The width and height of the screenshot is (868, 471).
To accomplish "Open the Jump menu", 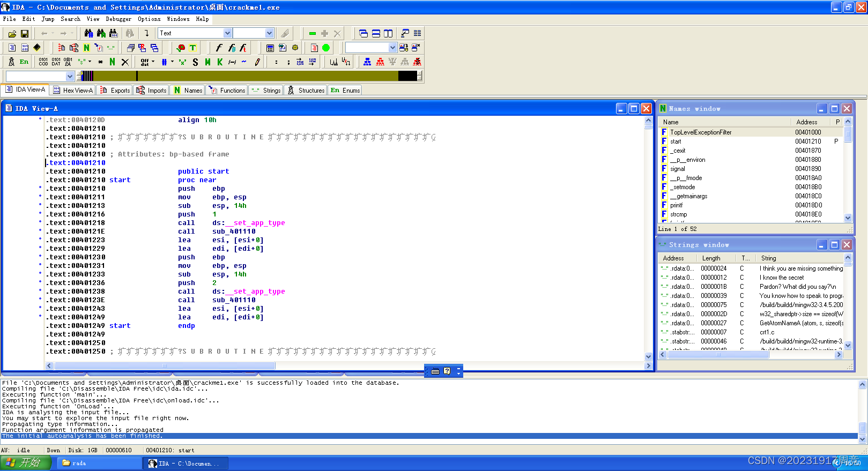I will pos(48,19).
